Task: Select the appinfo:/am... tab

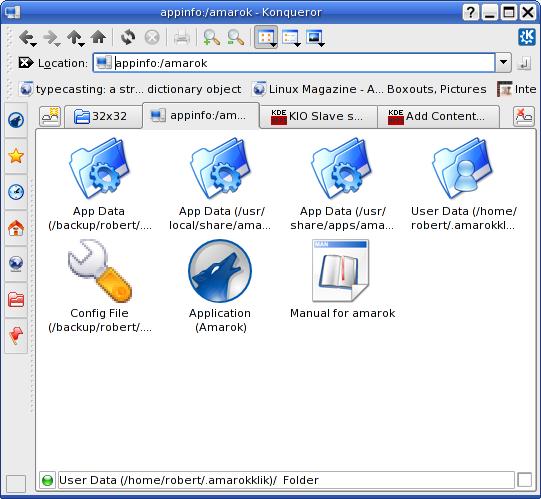Action: pyautogui.click(x=201, y=115)
